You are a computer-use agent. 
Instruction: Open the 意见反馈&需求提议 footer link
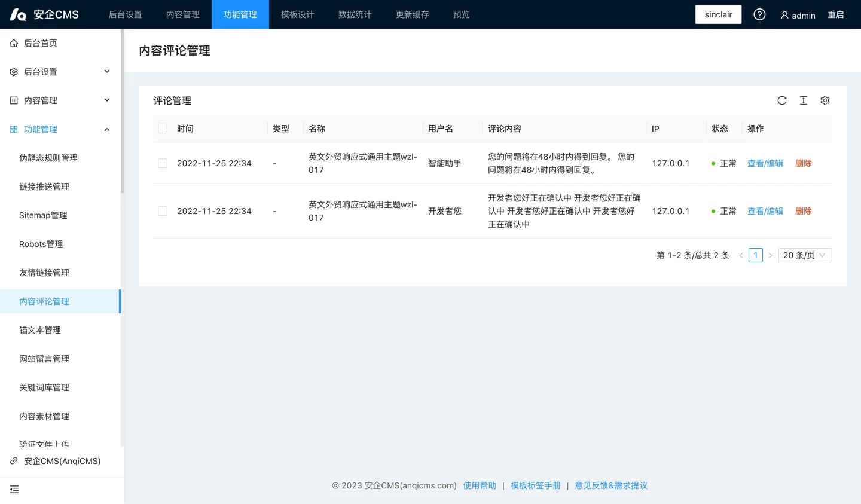611,485
